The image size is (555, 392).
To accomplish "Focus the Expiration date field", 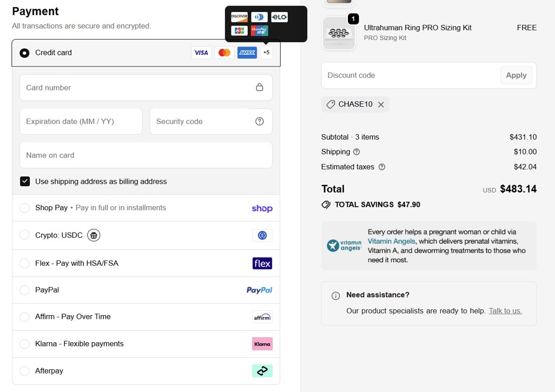I will (81, 121).
